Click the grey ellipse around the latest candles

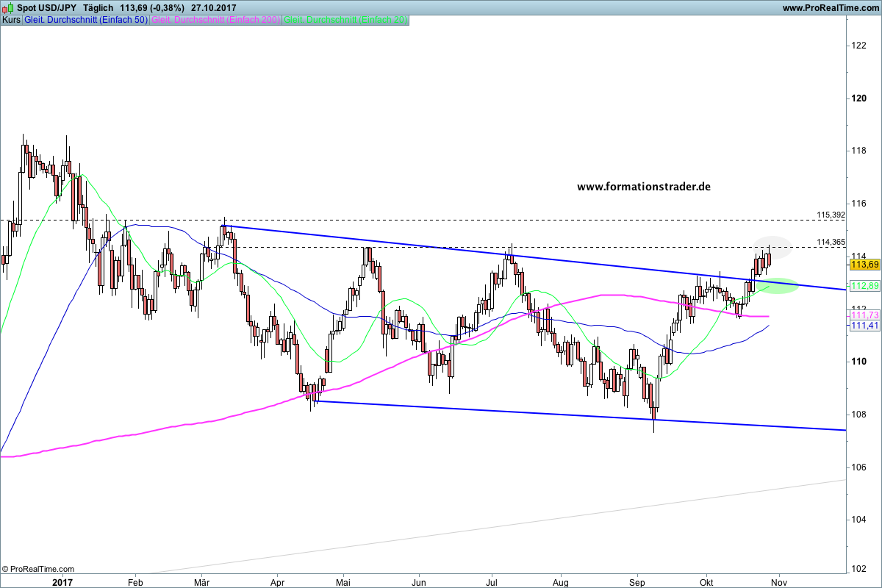770,248
